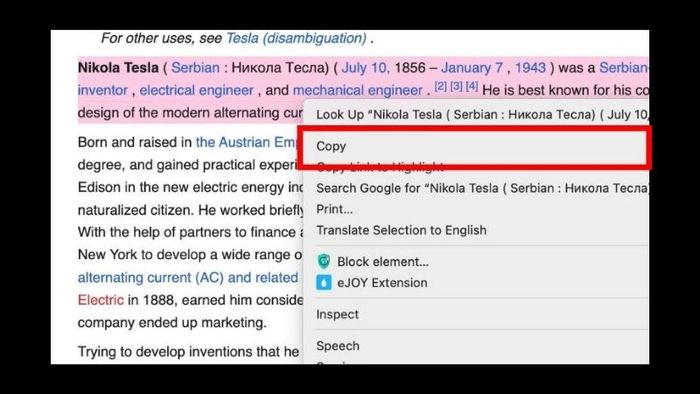Viewport: 700px width, 394px height.
Task: Open eJOY Extension menu entry
Action: point(476,282)
